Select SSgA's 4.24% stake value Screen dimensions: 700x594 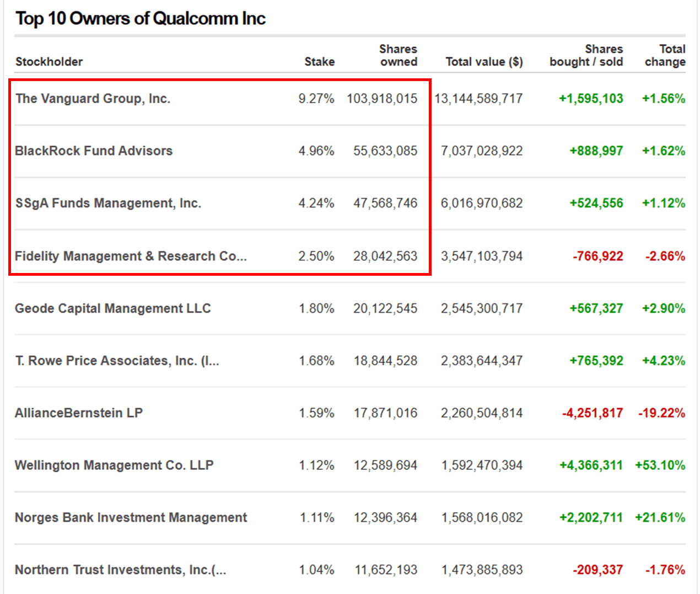coord(316,204)
